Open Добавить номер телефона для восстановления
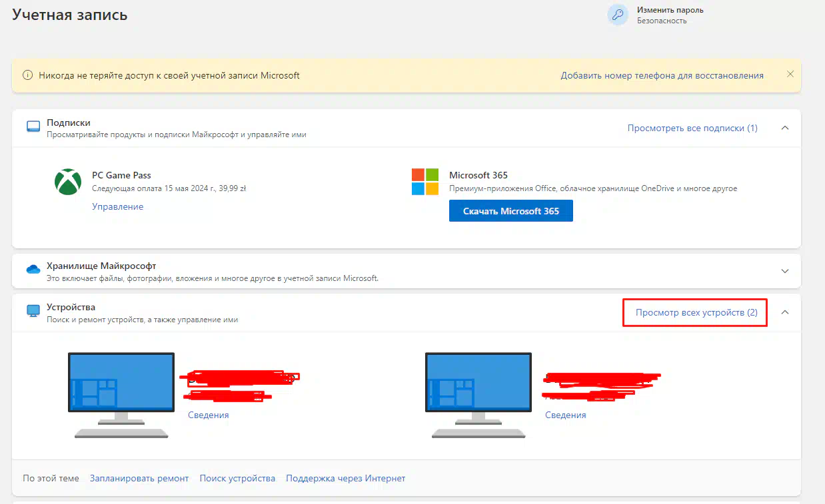This screenshot has width=825, height=504. point(662,75)
